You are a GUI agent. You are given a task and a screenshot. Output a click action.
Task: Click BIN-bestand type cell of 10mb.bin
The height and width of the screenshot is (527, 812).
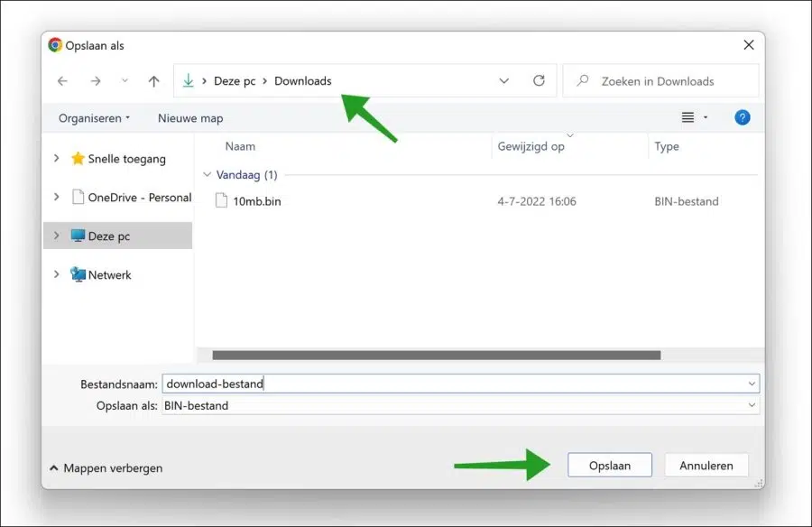687,201
